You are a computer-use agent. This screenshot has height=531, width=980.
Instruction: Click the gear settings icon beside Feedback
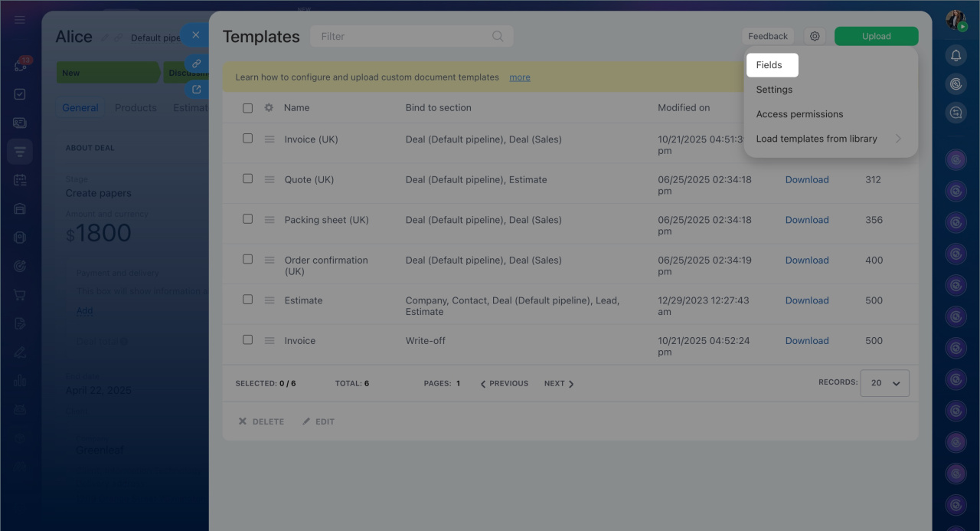815,36
